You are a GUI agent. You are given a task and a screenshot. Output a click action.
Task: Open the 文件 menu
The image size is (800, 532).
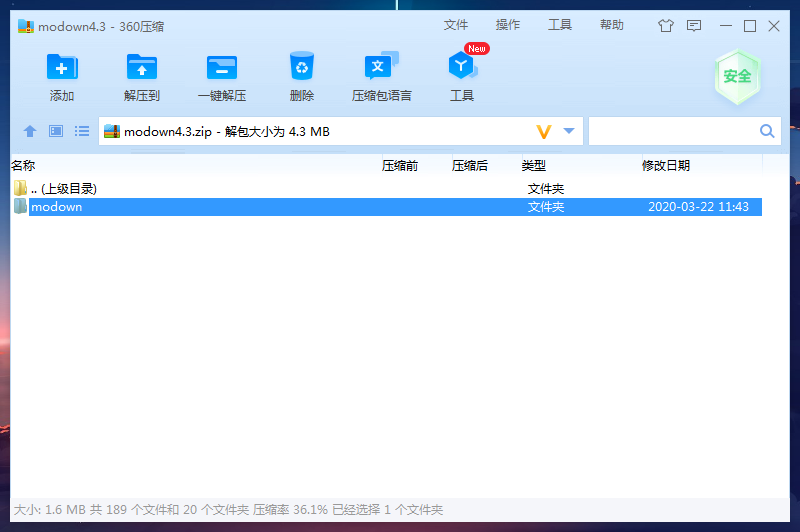(456, 25)
